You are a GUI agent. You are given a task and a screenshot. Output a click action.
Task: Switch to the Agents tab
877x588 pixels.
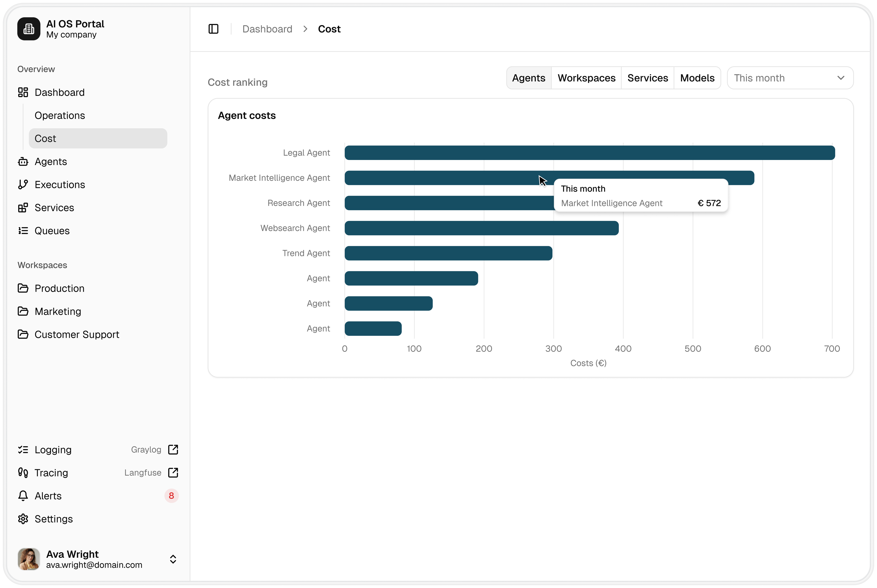point(528,78)
